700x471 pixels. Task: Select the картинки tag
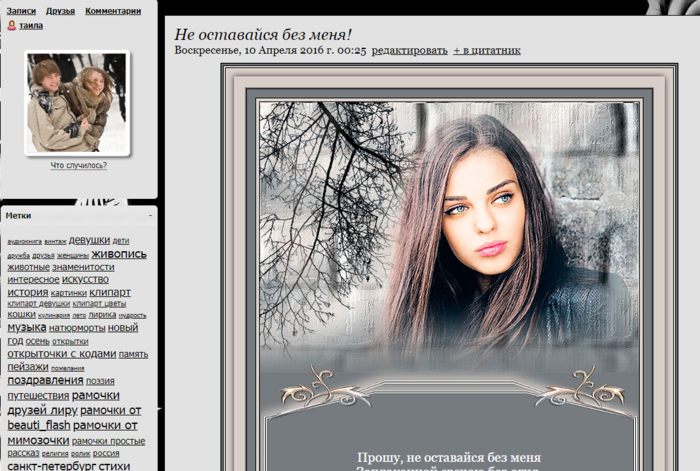point(69,293)
